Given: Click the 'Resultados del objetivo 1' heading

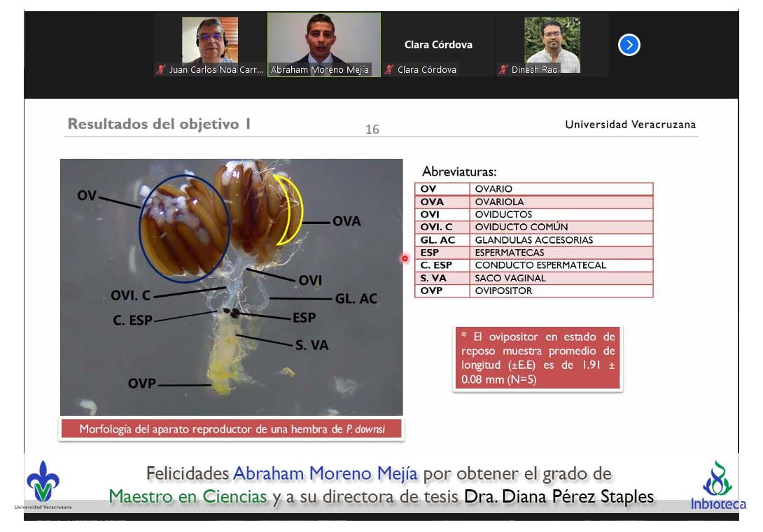Looking at the screenshot, I should (159, 125).
